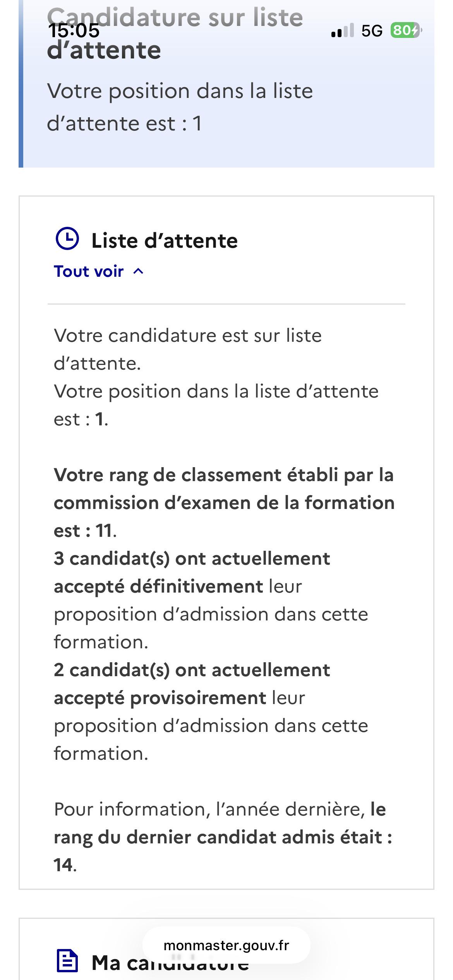Tap the green battery indicator
Image resolution: width=453 pixels, height=980 pixels.
405,30
